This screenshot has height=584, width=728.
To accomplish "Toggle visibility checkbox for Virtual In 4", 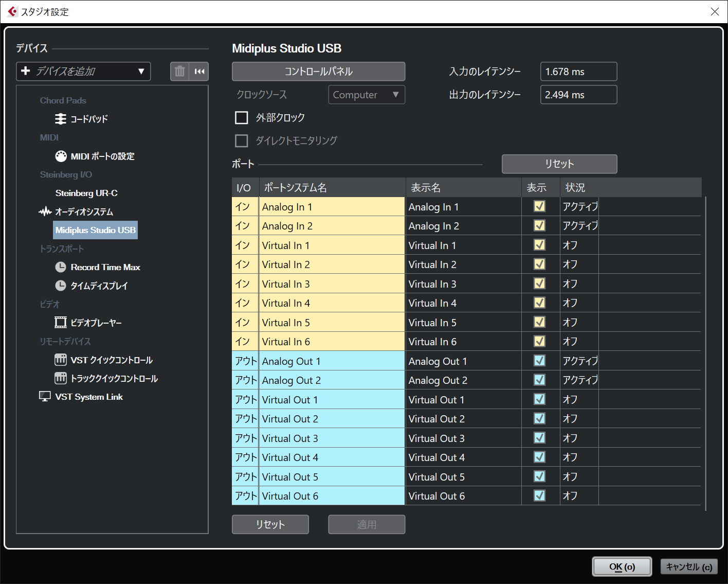I will click(x=539, y=303).
